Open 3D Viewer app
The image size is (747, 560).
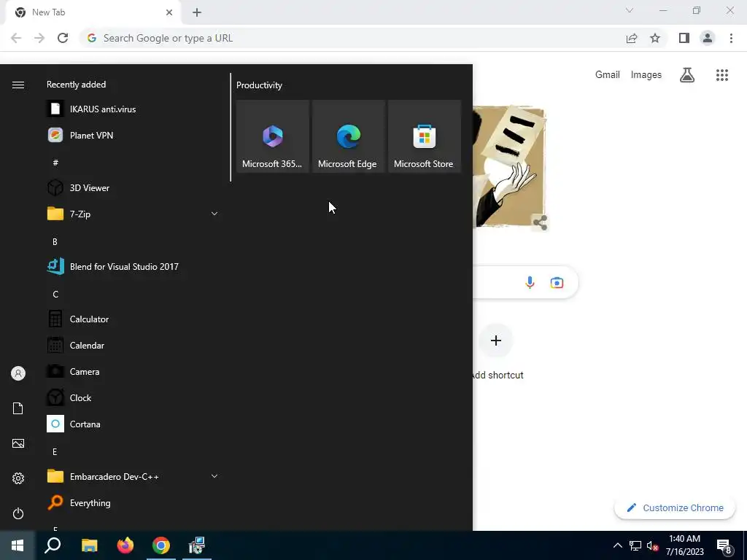coord(133,187)
